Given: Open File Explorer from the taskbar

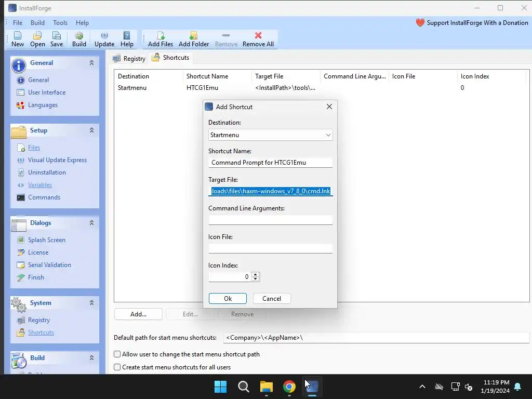Looking at the screenshot, I should [x=267, y=387].
